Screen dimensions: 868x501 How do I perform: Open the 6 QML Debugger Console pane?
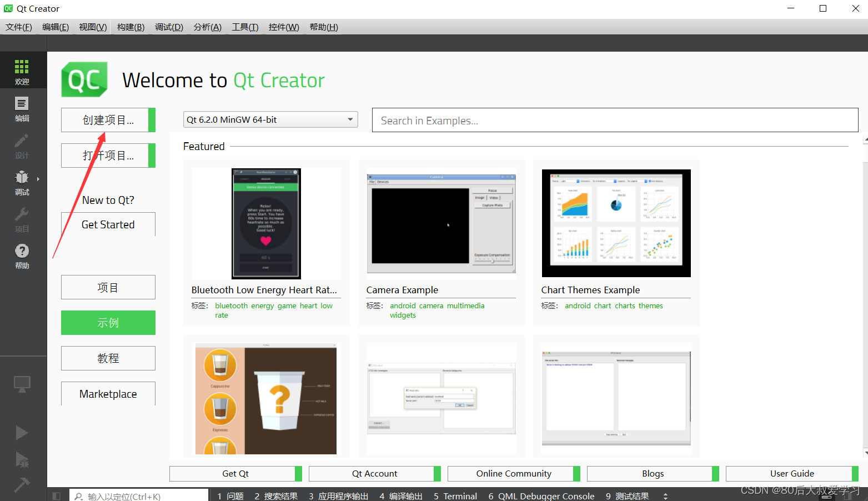(541, 496)
